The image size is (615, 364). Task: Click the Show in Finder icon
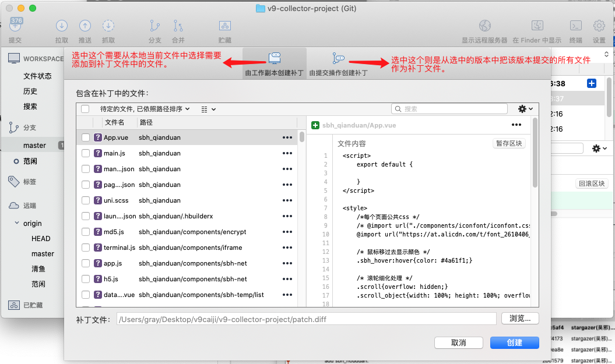[537, 26]
